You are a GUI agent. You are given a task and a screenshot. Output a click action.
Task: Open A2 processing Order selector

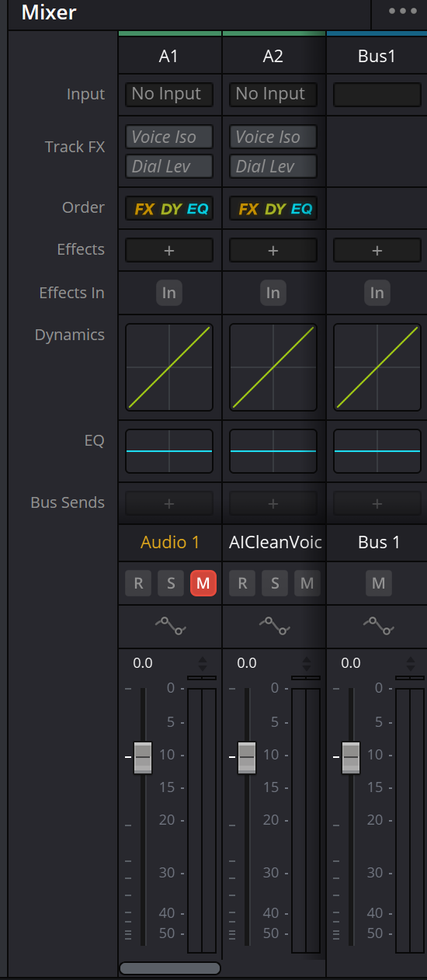273,209
